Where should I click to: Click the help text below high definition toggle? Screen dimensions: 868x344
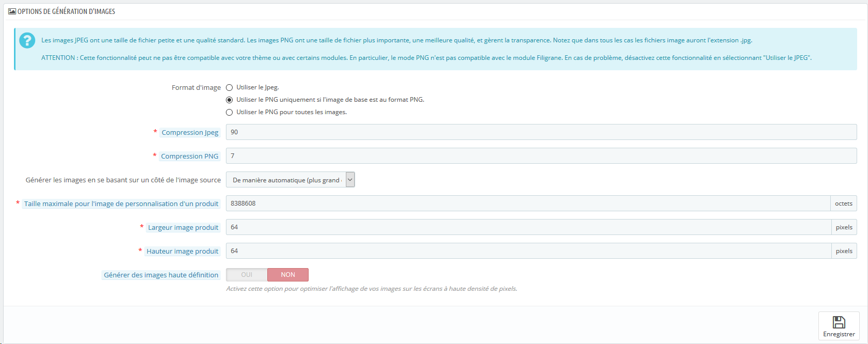click(x=372, y=289)
